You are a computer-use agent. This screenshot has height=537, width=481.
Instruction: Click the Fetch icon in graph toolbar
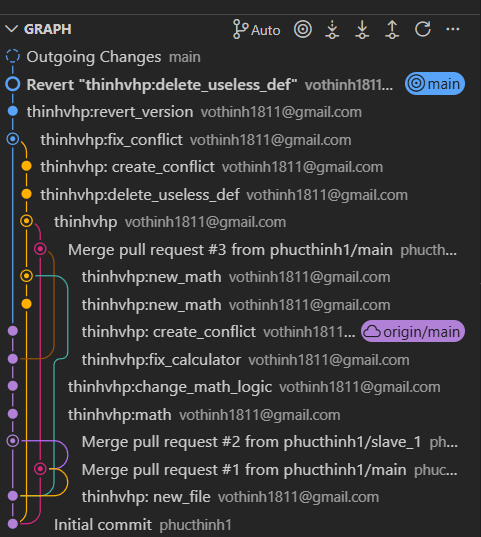click(332, 29)
